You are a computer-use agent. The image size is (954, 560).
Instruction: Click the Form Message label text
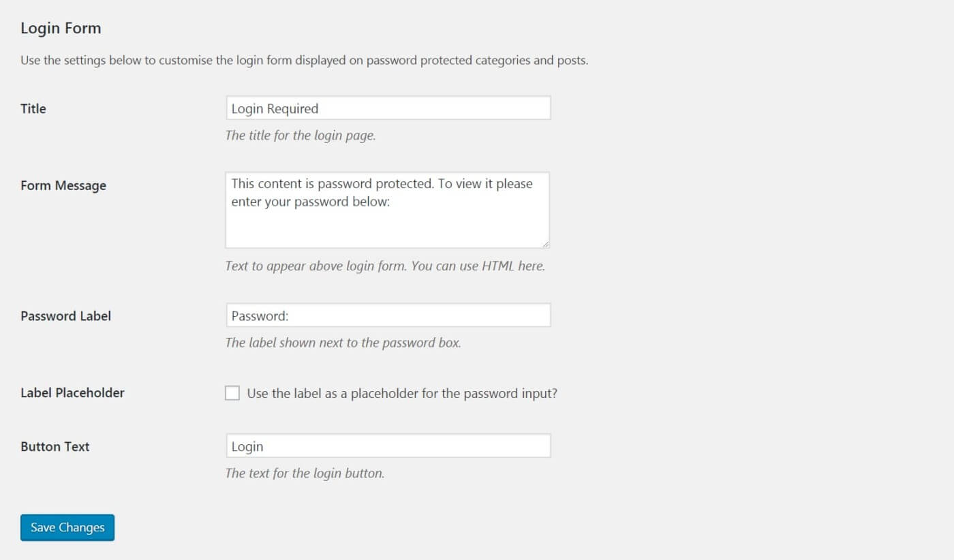coord(63,185)
